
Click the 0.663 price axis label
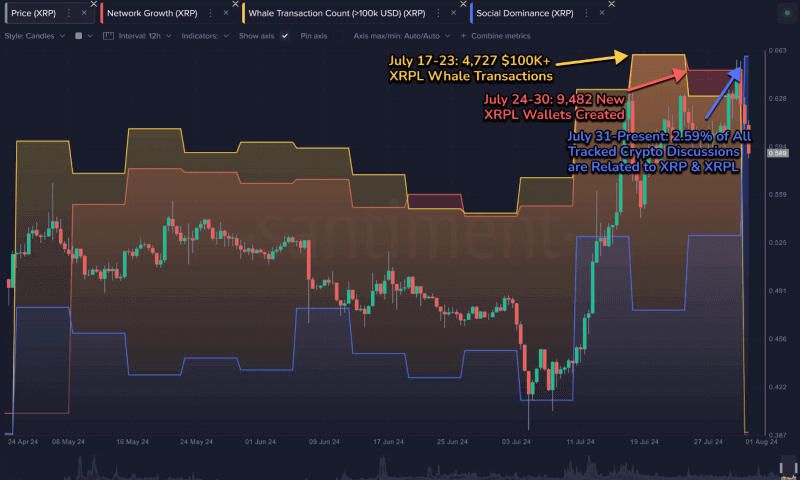777,50
